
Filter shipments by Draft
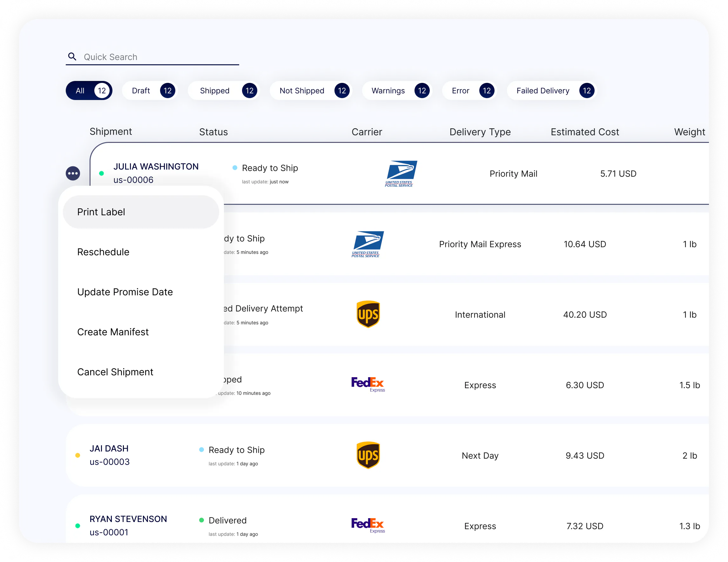(150, 90)
